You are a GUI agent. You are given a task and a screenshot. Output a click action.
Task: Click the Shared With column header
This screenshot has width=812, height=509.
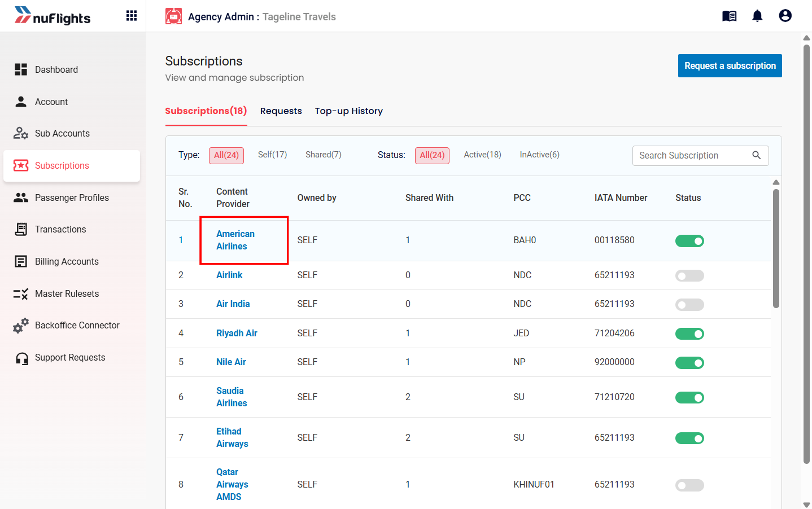pos(429,198)
